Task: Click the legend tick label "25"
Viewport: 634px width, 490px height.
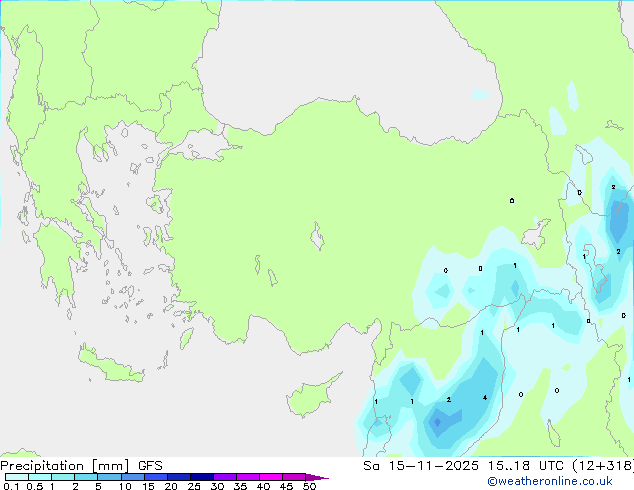Action: point(194,486)
